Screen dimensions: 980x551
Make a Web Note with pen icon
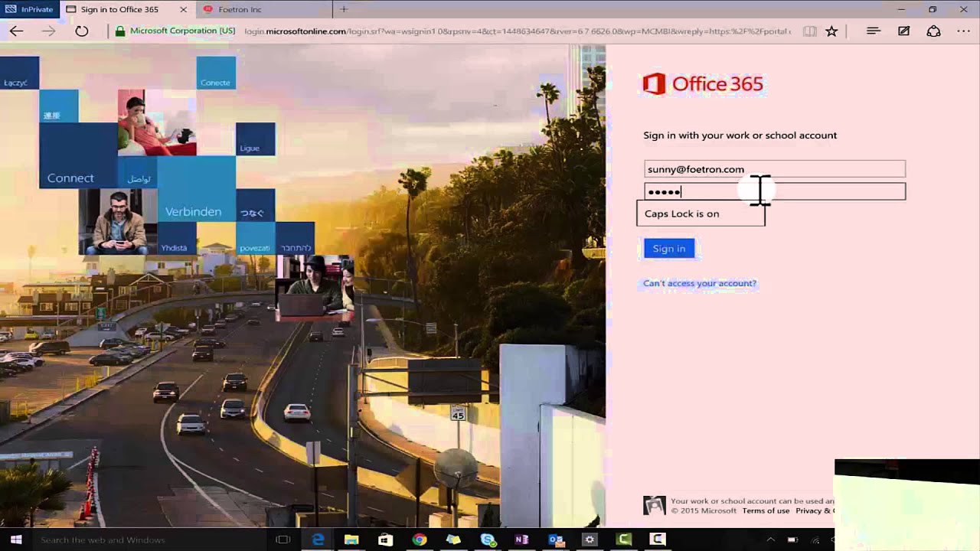[x=903, y=31]
